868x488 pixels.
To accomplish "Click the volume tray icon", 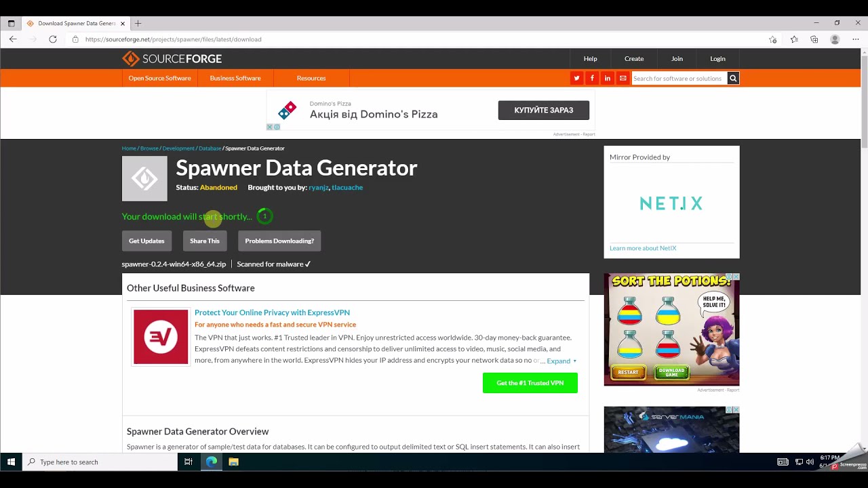I will (x=810, y=462).
